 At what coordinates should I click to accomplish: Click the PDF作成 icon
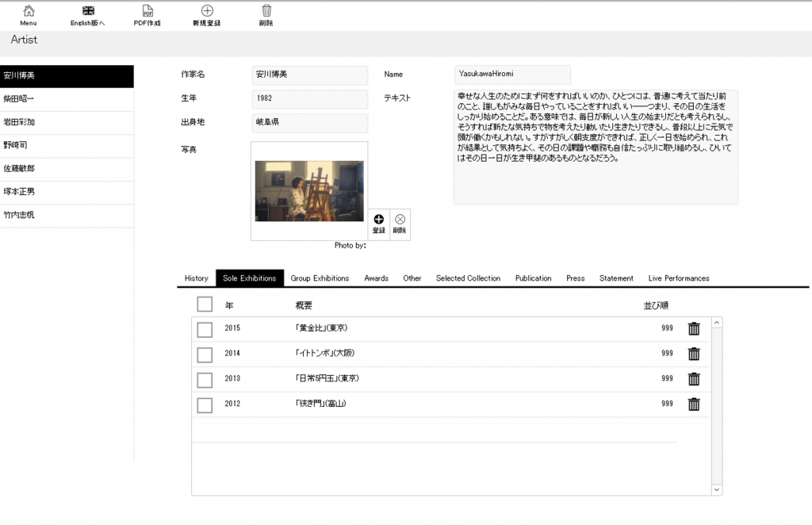pyautogui.click(x=147, y=12)
